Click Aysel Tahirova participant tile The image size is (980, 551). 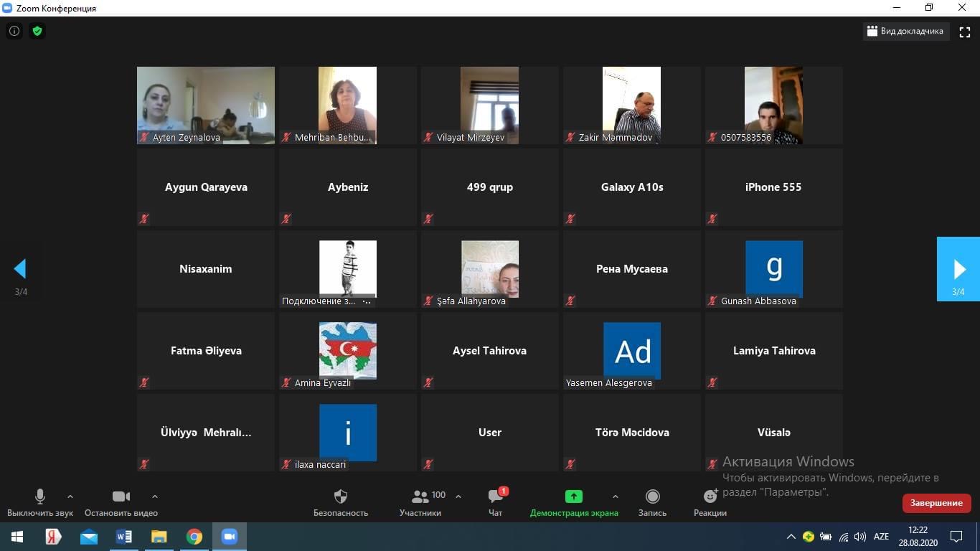click(490, 351)
